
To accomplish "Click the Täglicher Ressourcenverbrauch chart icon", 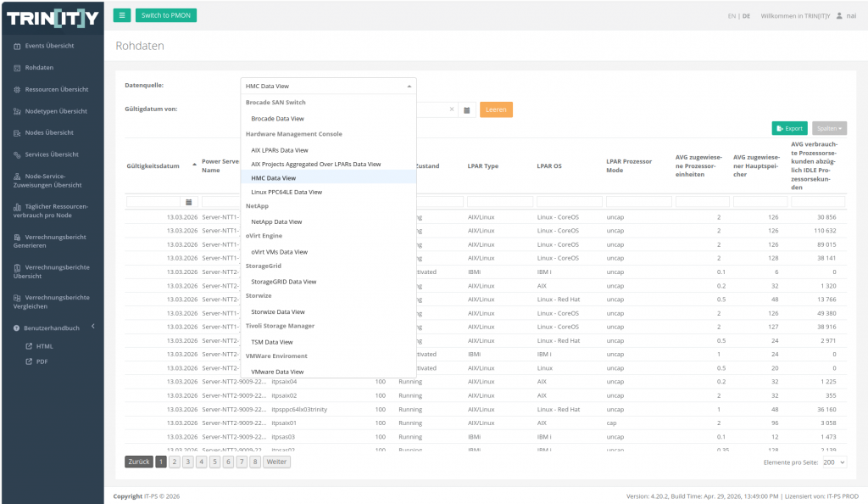I will (x=17, y=206).
